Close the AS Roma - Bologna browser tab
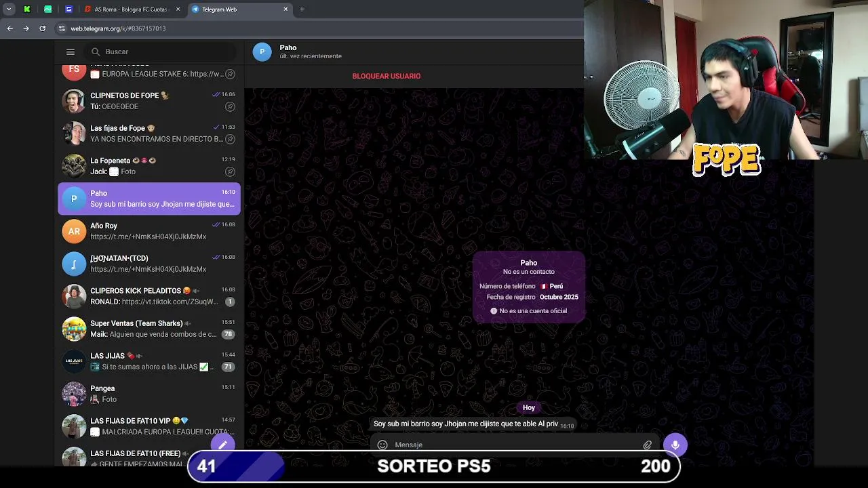The image size is (868, 488). (178, 9)
